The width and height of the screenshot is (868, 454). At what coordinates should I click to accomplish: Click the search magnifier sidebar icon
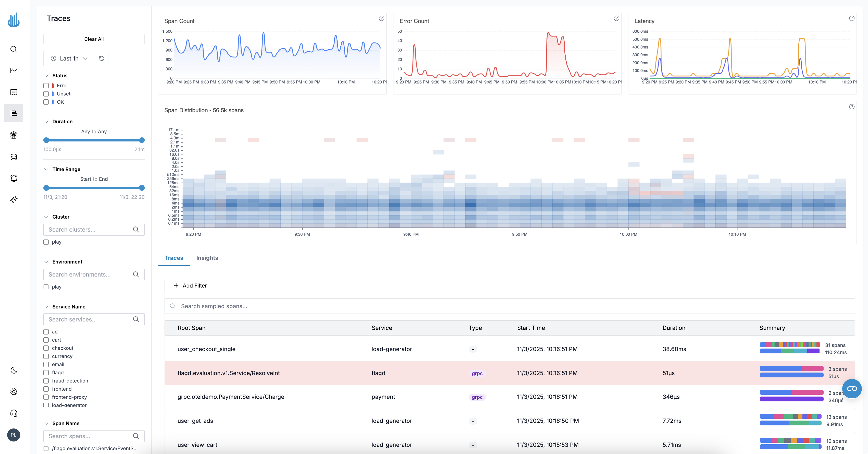click(14, 49)
